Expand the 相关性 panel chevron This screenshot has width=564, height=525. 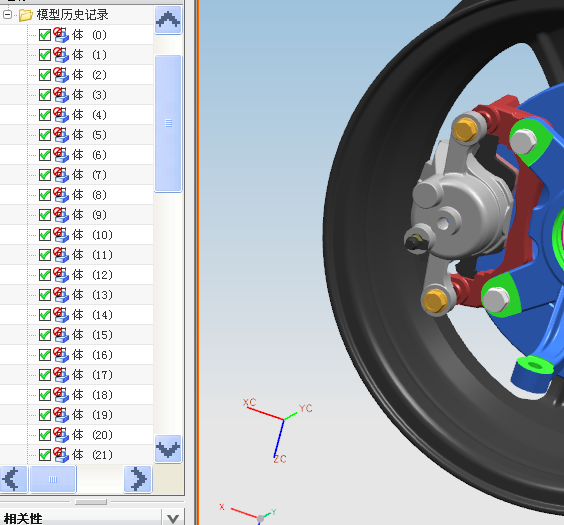tap(173, 519)
